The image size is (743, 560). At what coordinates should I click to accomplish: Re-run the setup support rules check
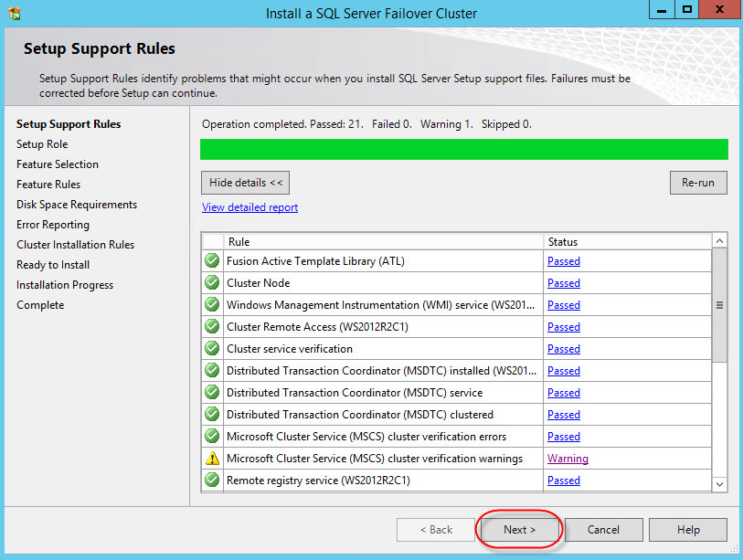click(697, 182)
